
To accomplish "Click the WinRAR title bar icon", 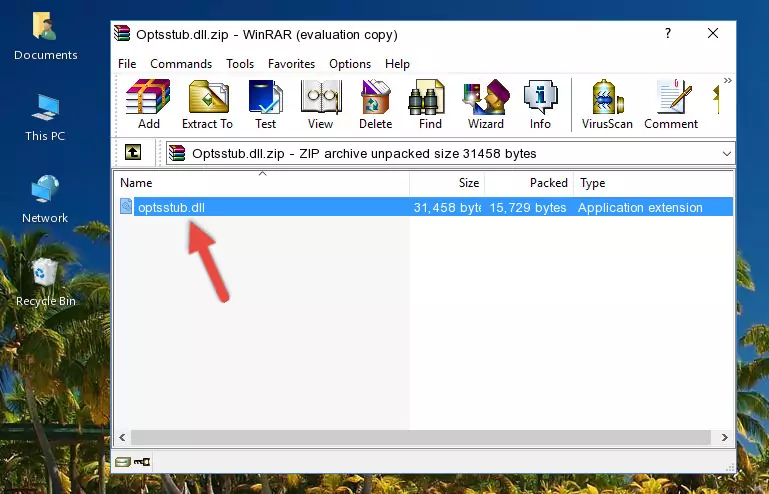I will [x=122, y=33].
